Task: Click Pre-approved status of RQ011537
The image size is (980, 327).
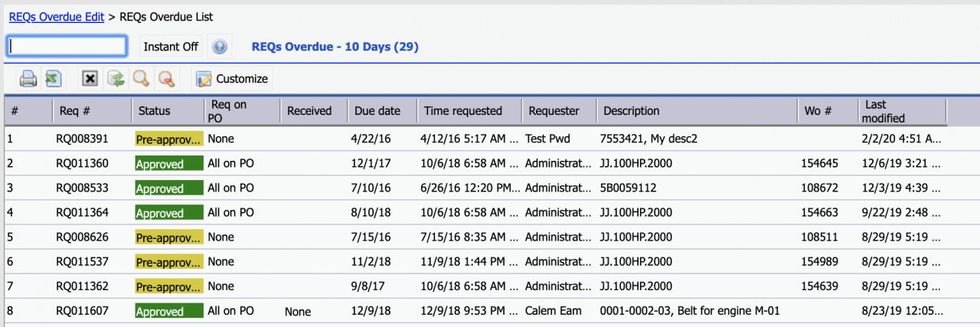Action: pos(169,262)
